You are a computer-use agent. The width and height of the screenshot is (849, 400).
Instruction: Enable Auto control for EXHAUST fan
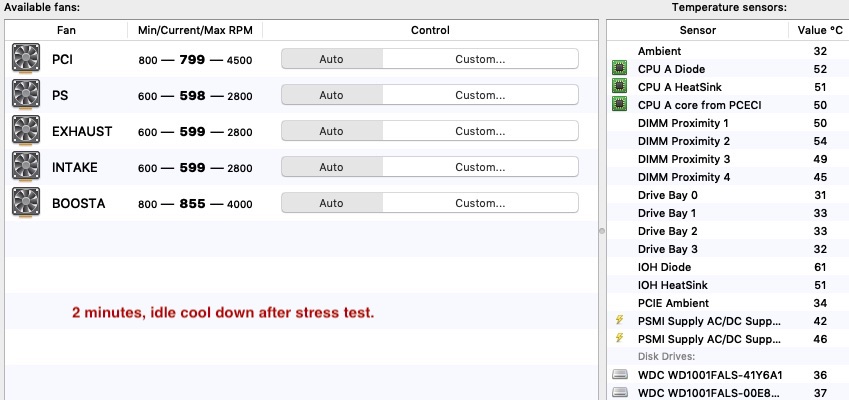331,131
